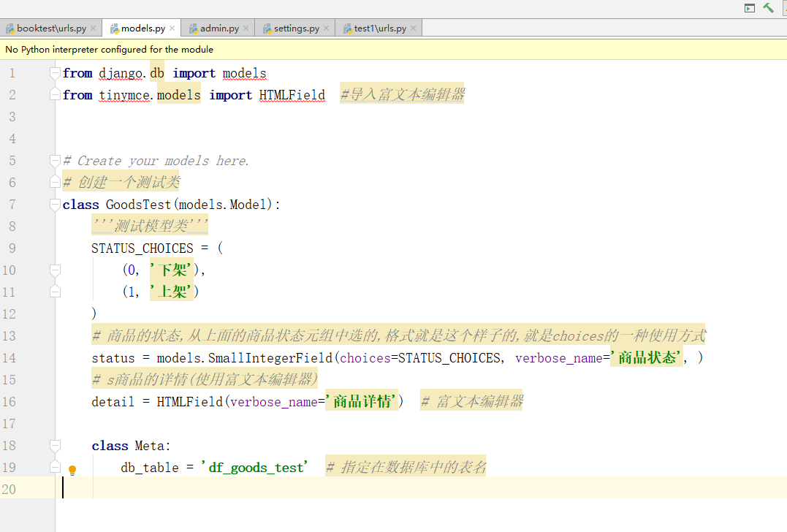Close the test1\urls.py tab
The image size is (787, 532).
click(x=413, y=28)
